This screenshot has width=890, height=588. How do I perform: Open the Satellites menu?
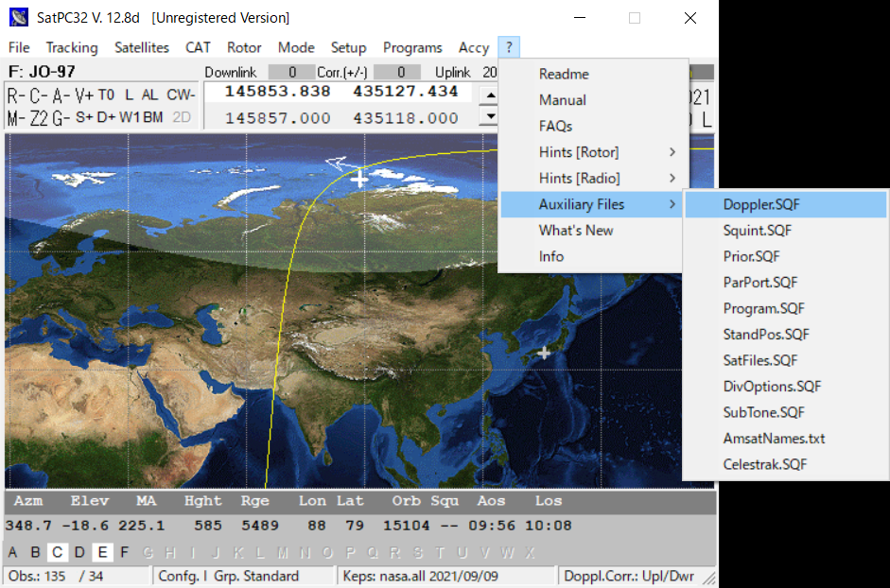point(142,47)
